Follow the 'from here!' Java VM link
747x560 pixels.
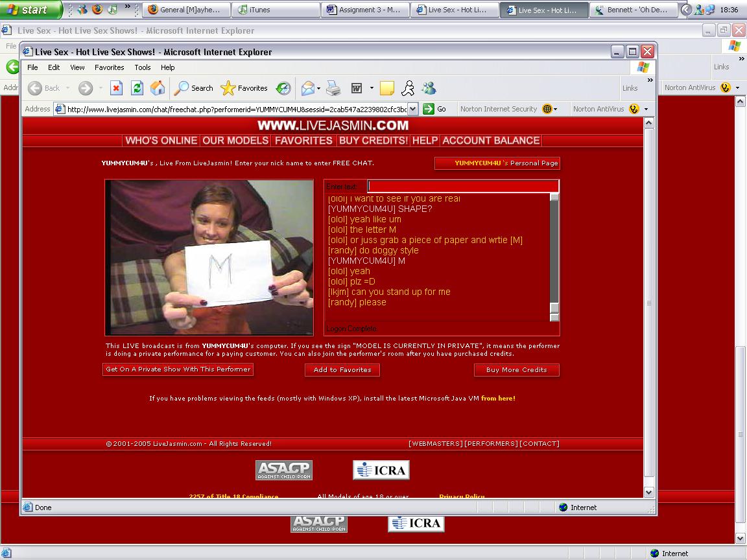tap(498, 399)
